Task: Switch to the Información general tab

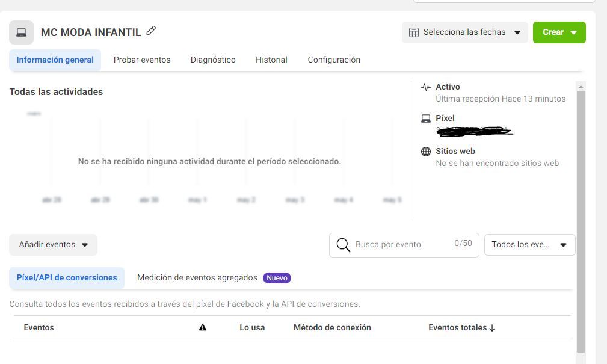Action: (x=55, y=60)
